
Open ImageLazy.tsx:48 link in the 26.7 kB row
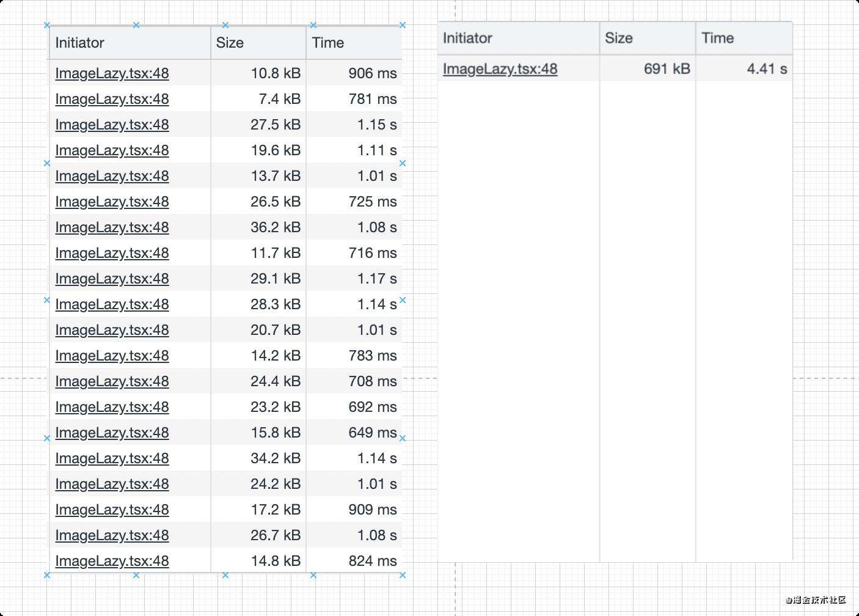click(x=112, y=535)
